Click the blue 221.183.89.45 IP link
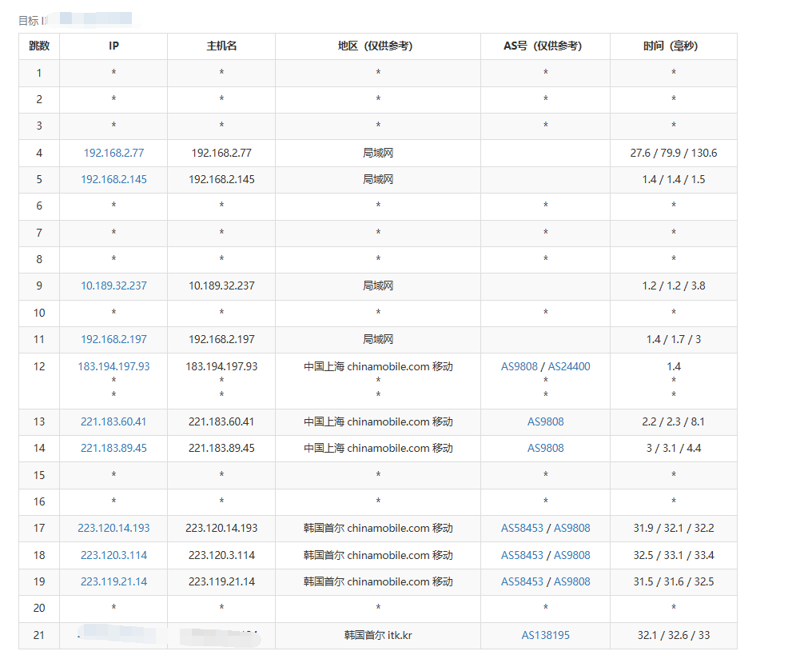 pos(113,448)
